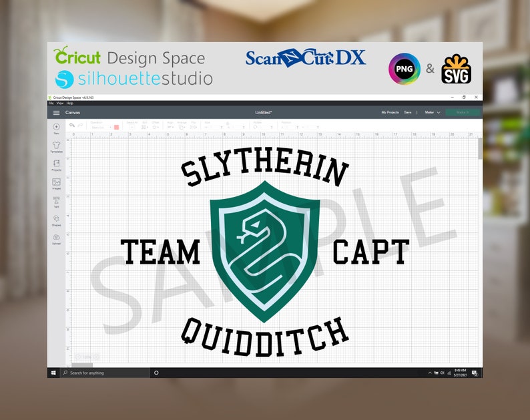Screen dimensions: 530x420
Task: Click the Untitled project title
Action: 263,113
